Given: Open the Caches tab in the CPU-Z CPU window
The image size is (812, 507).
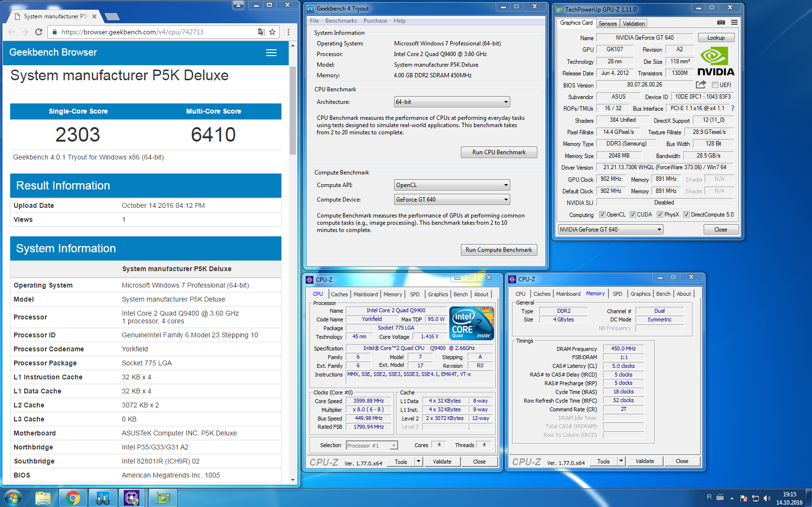Looking at the screenshot, I should coord(339,294).
